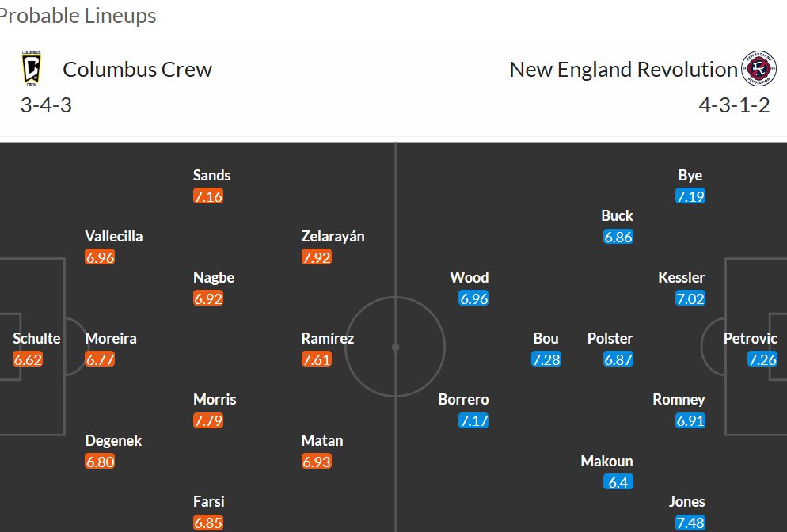This screenshot has width=787, height=532.
Task: Click player name Kessler
Action: (x=681, y=277)
